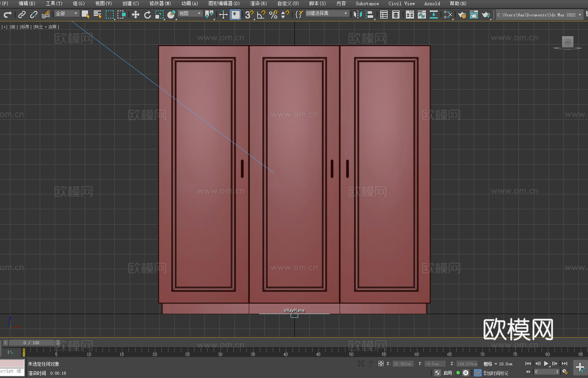The width and height of the screenshot is (588, 378).
Task: Toggle the Scene Explorer
Action: [x=384, y=14]
